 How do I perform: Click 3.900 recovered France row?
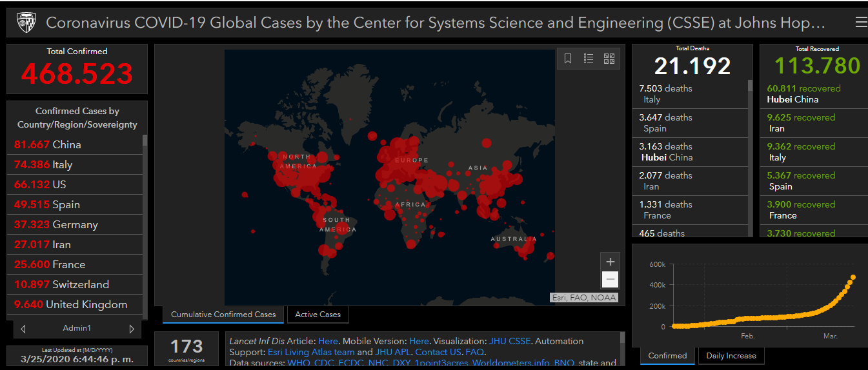pyautogui.click(x=814, y=210)
